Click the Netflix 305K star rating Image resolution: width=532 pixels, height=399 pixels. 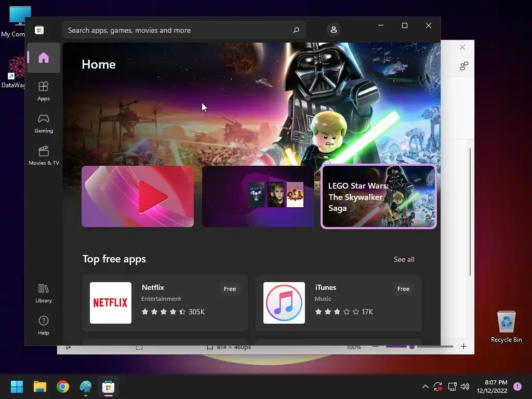click(x=173, y=312)
